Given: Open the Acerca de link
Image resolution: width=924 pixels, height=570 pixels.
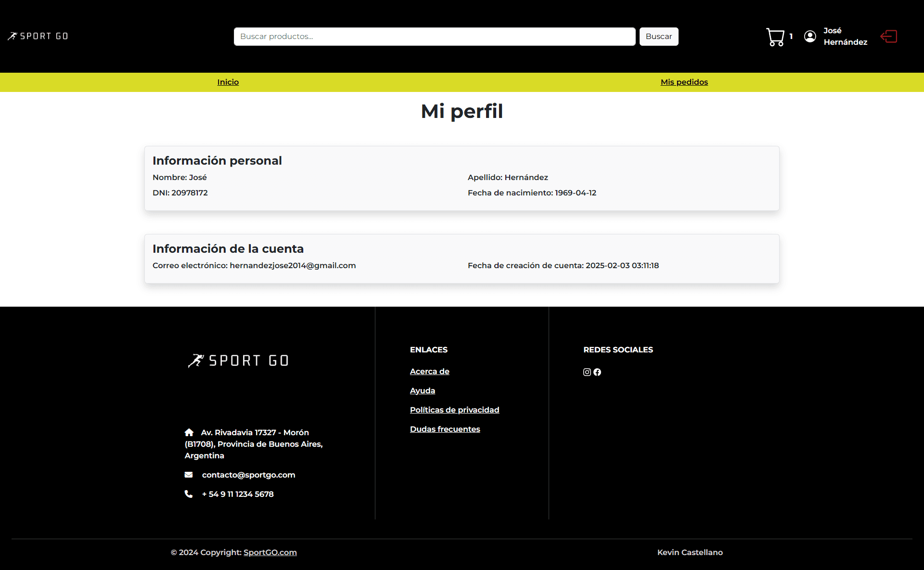Looking at the screenshot, I should pos(429,371).
